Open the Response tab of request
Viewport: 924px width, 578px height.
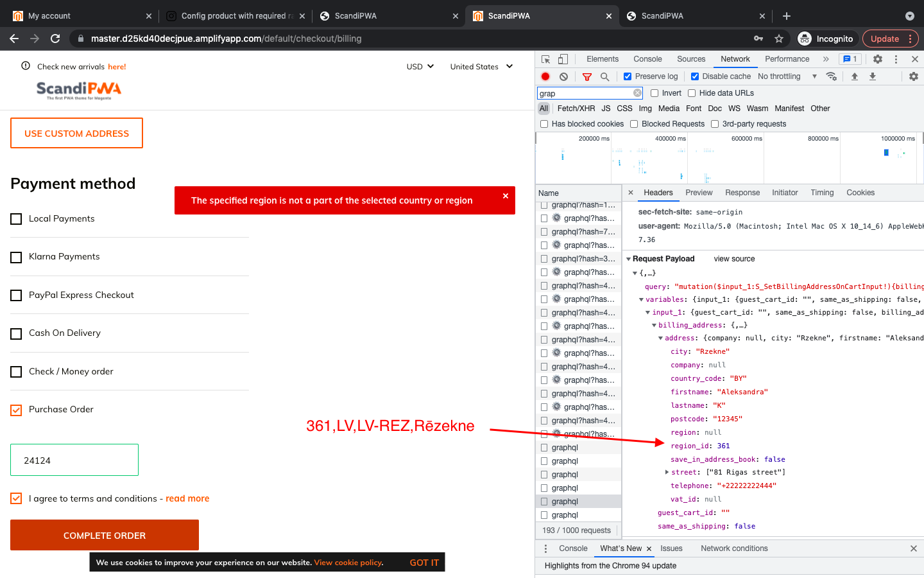click(x=742, y=193)
